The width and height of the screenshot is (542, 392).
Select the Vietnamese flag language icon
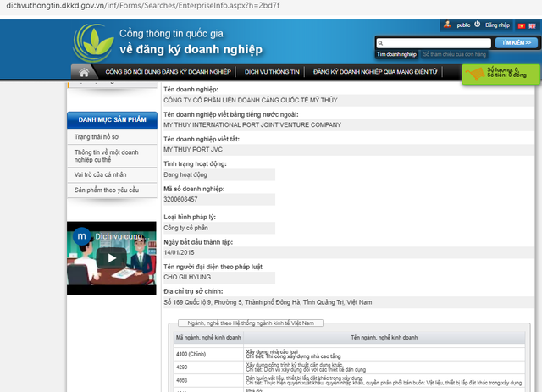(x=519, y=25)
